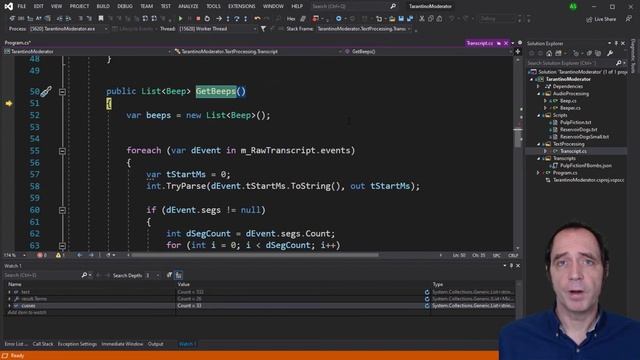The width and height of the screenshot is (640, 360).
Task: Toggle Hex display button
Action: point(291,19)
